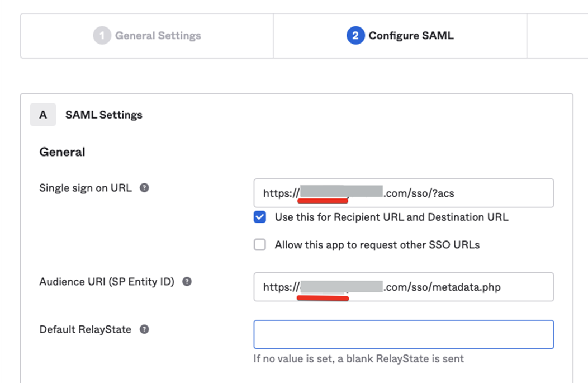Click the "Single sign on URL" label text
Viewport: 588px width, 383px height.
(86, 188)
